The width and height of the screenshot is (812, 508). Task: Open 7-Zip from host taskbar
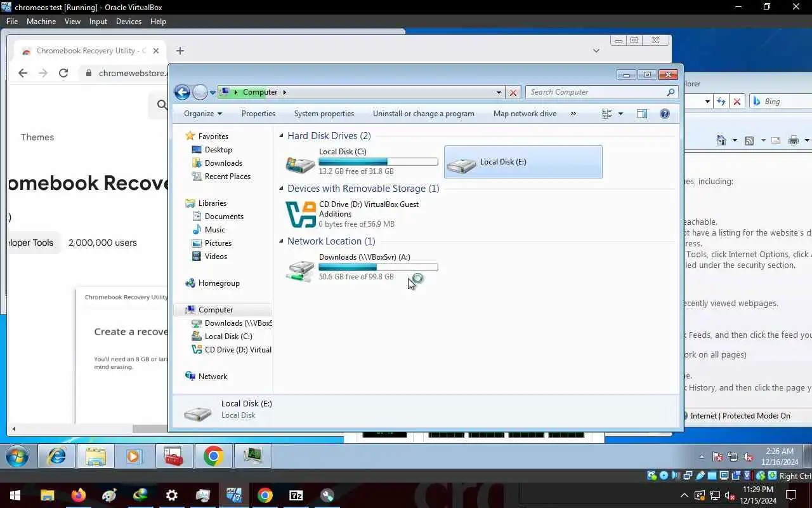296,495
